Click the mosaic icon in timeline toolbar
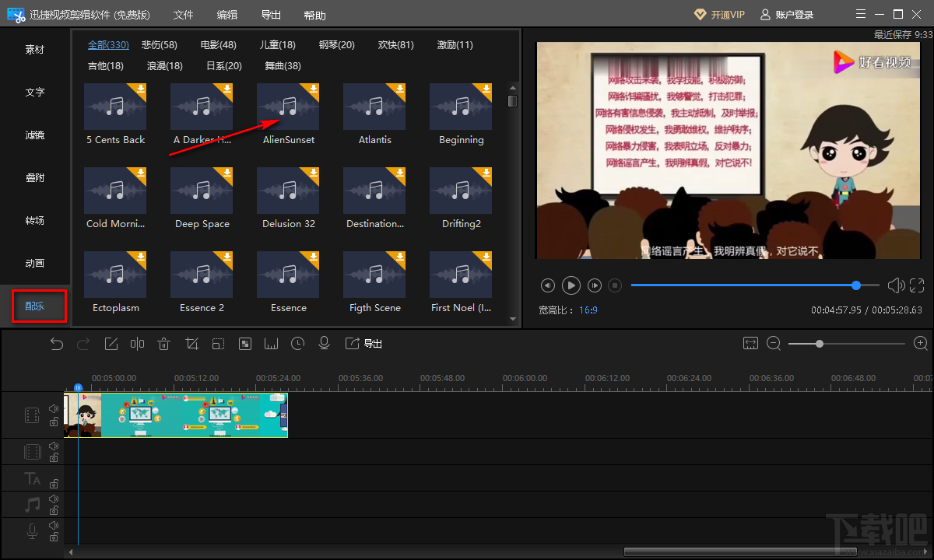The width and height of the screenshot is (934, 560). pyautogui.click(x=245, y=344)
